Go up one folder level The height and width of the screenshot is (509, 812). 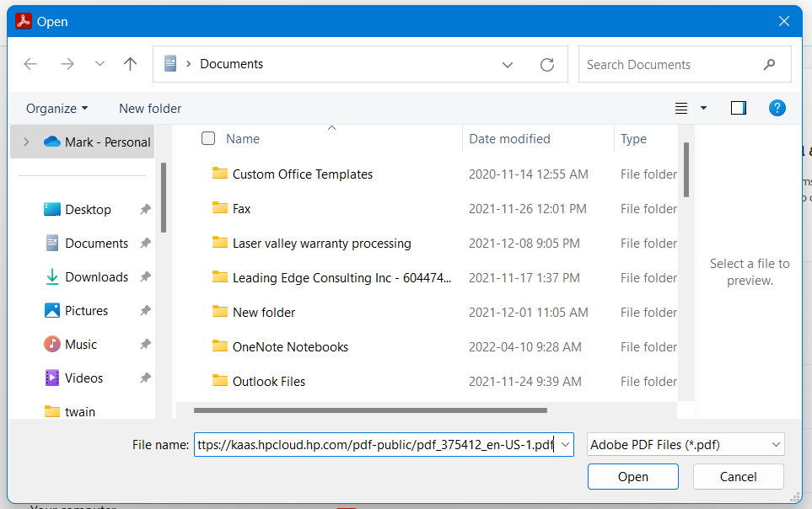click(x=130, y=64)
